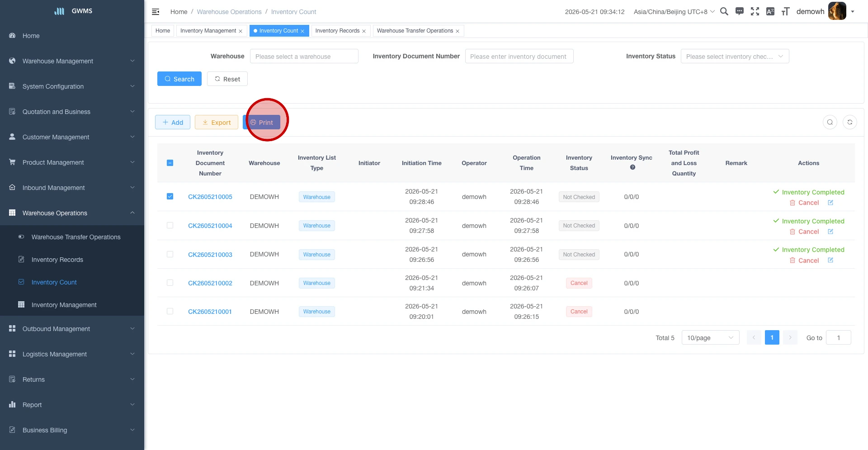
Task: Click the Go to page number field
Action: 839,338
